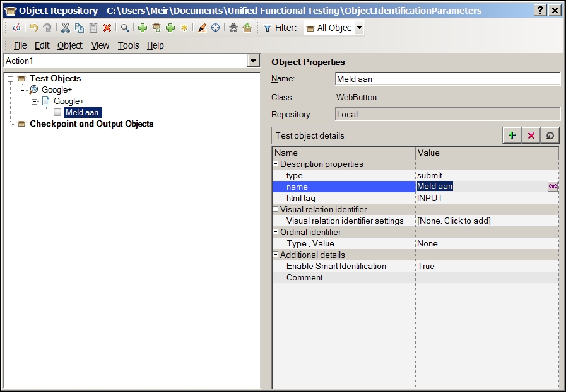Click the red X Delete toolbar icon
The width and height of the screenshot is (566, 392).
pos(107,28)
